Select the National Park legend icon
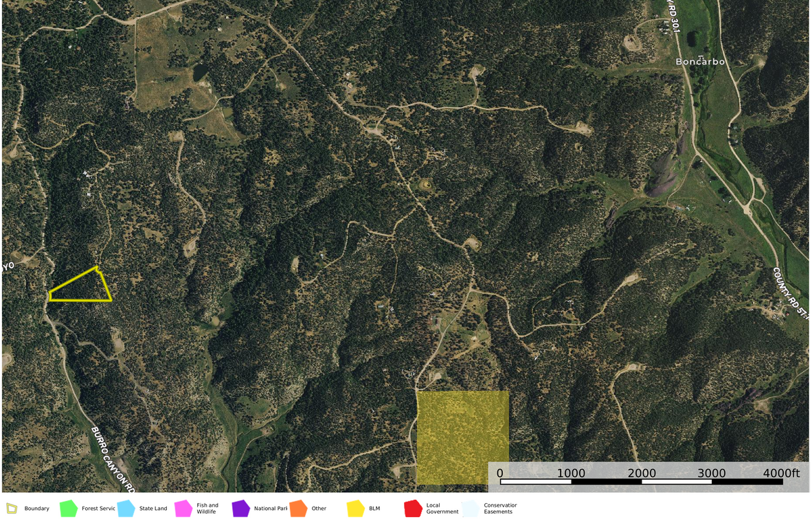812x530 pixels. [240, 508]
